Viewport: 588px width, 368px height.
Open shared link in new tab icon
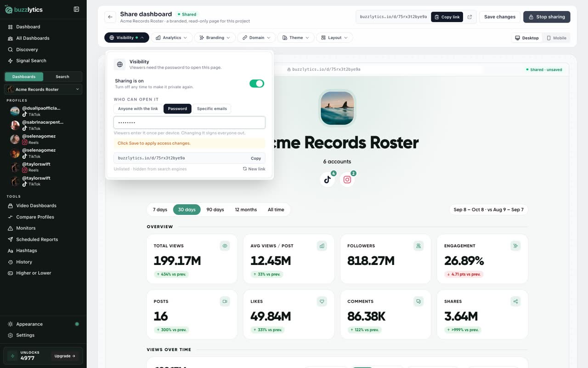pos(469,17)
